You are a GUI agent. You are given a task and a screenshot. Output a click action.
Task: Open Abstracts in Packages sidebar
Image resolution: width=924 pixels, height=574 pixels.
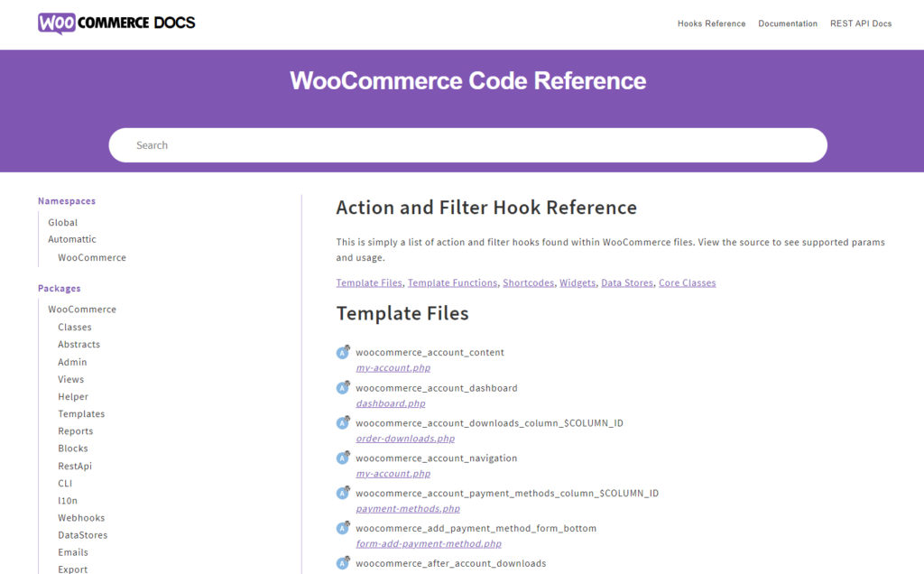coord(79,344)
